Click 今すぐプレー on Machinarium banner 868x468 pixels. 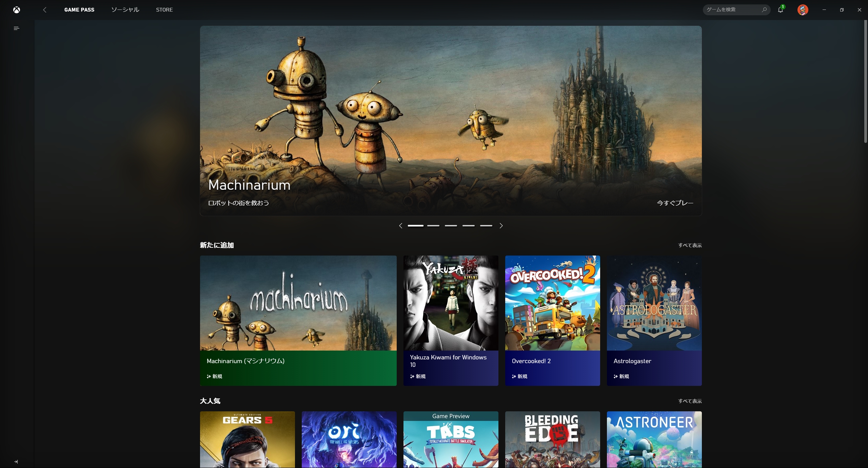(x=675, y=203)
